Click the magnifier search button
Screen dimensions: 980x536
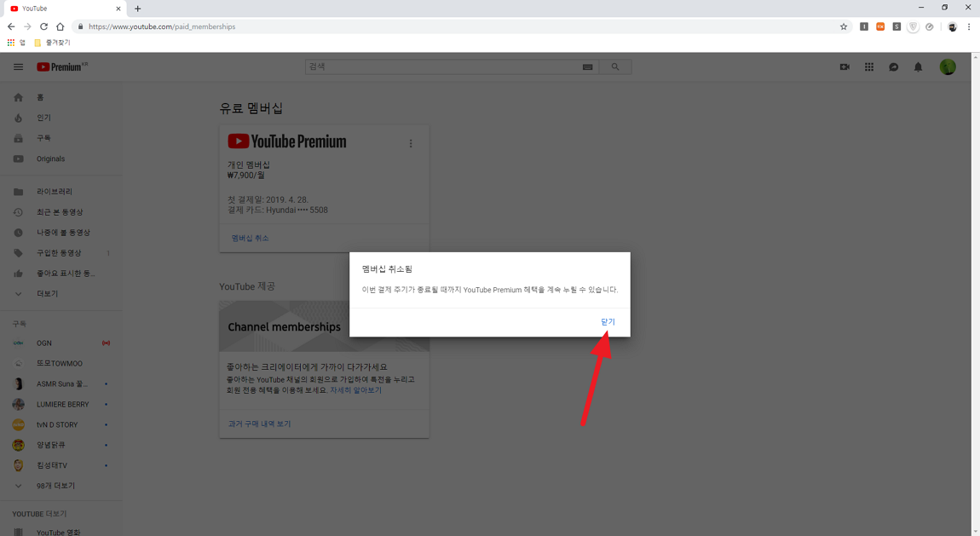[615, 66]
